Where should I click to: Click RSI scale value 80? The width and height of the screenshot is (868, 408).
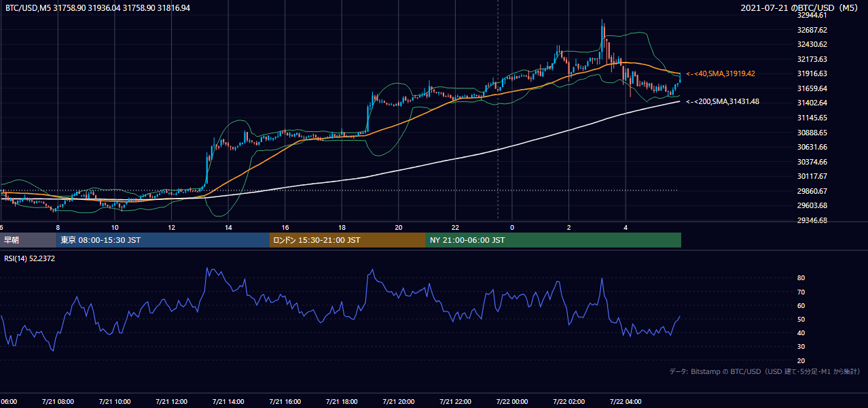pyautogui.click(x=801, y=278)
